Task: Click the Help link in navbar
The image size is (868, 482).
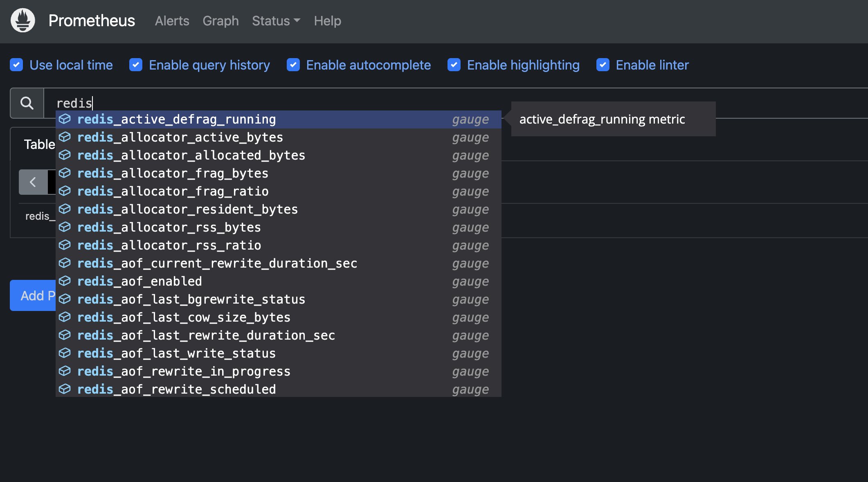Action: pos(327,21)
